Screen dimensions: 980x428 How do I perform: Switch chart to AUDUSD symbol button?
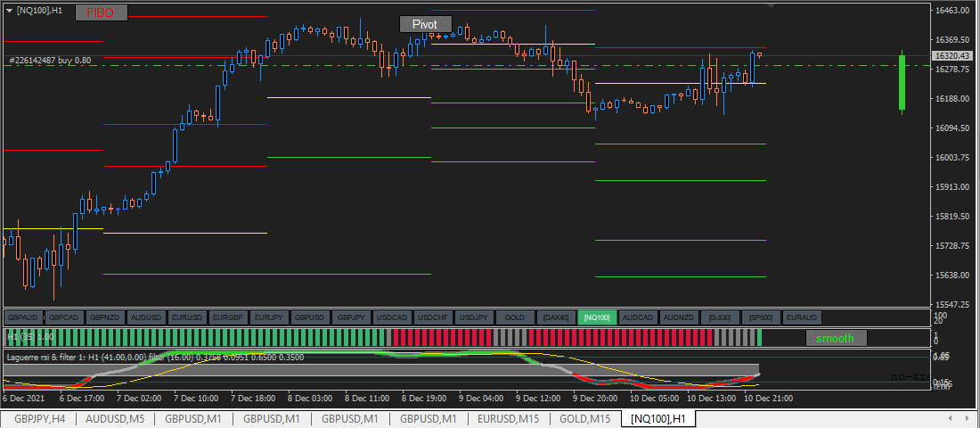pos(146,317)
